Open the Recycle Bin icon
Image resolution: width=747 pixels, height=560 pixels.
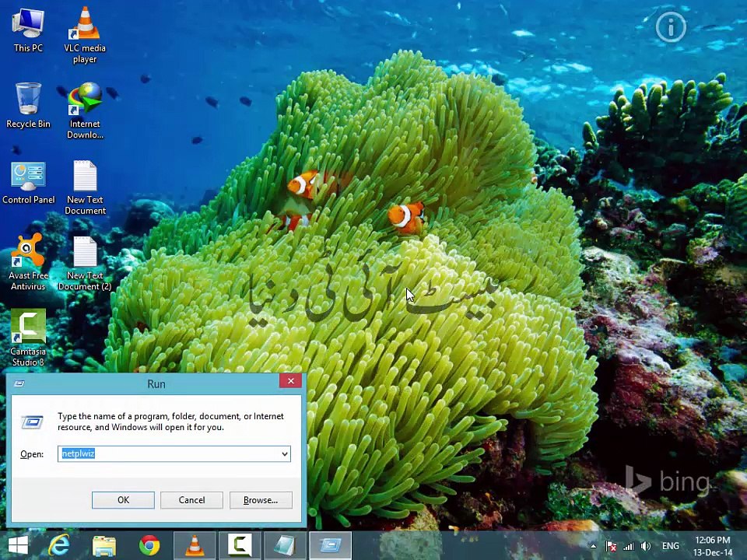pos(28,105)
